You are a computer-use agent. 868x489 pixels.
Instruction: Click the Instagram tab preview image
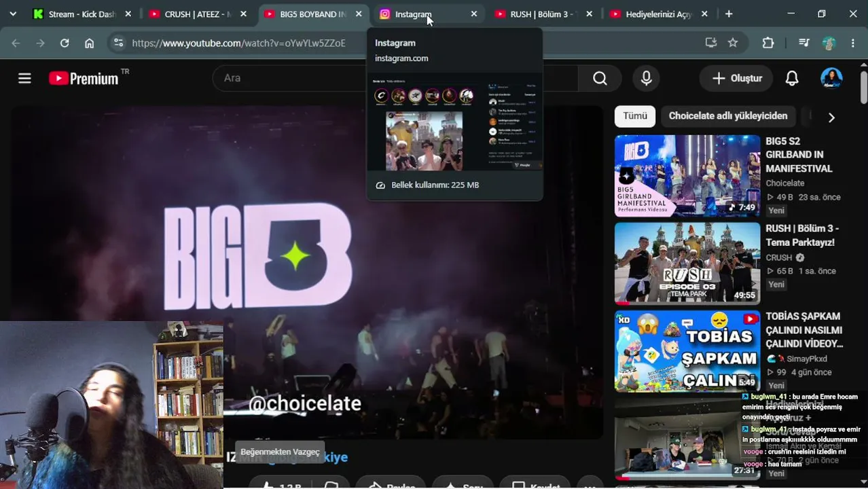454,123
